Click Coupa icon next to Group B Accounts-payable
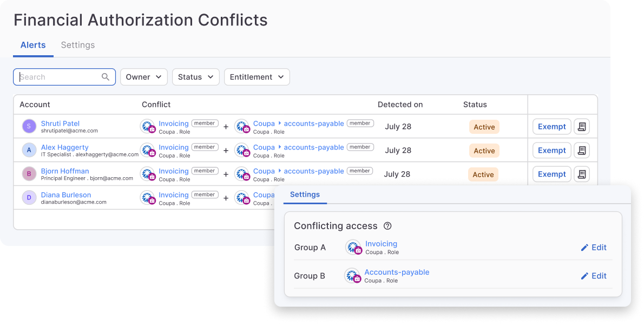The width and height of the screenshot is (644, 324). pyautogui.click(x=353, y=276)
